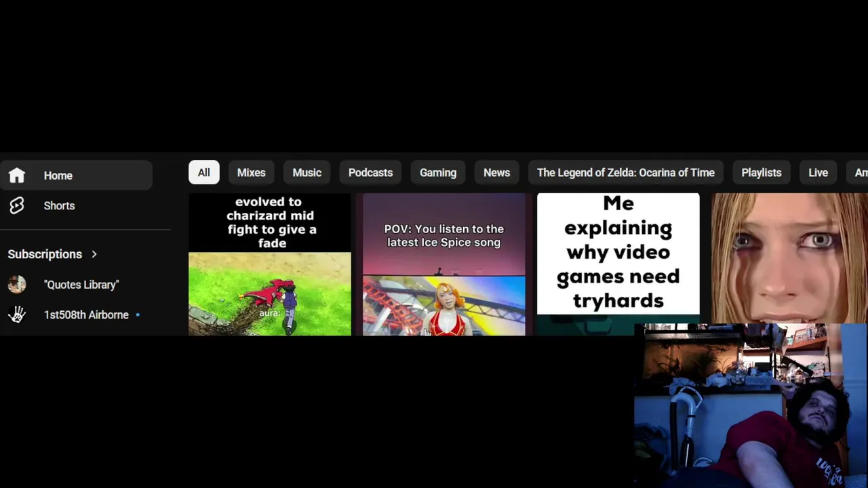Click the webcam overlay of the man
Screen dimensions: 868x488
[x=751, y=405]
